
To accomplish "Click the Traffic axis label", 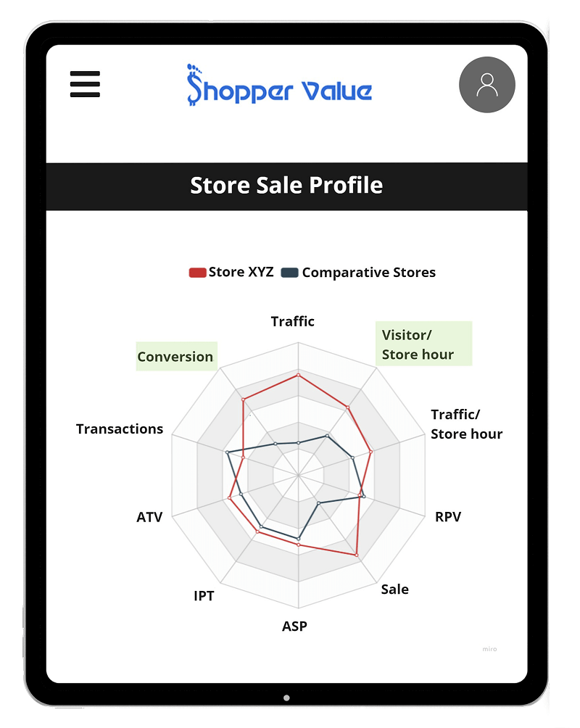I will tap(293, 321).
